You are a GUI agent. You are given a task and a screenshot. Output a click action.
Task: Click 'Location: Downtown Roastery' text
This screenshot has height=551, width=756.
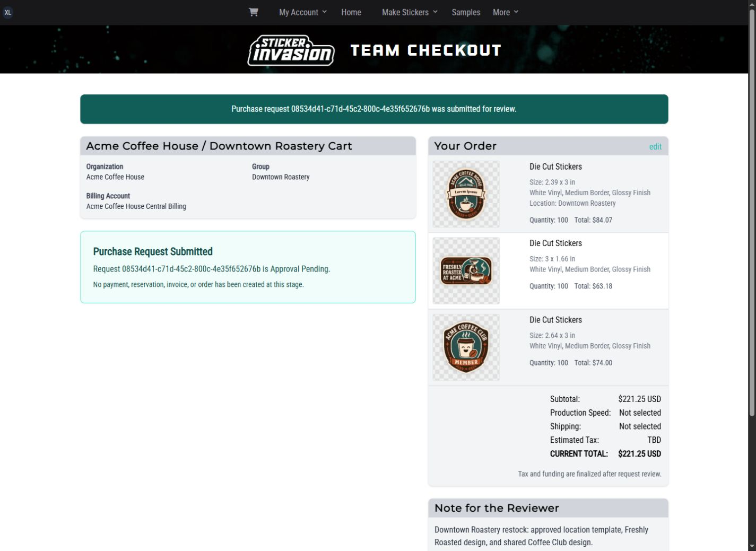pyautogui.click(x=572, y=203)
